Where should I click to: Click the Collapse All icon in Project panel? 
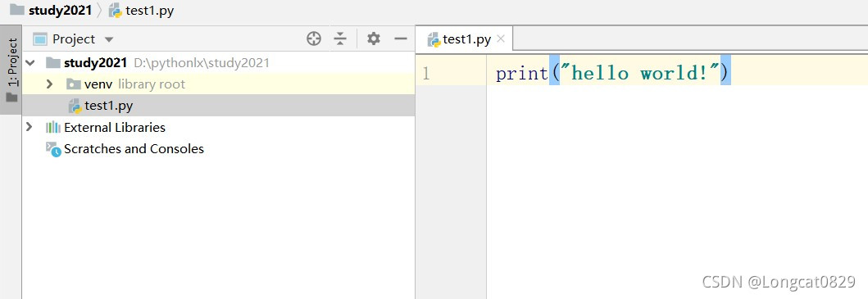point(340,39)
